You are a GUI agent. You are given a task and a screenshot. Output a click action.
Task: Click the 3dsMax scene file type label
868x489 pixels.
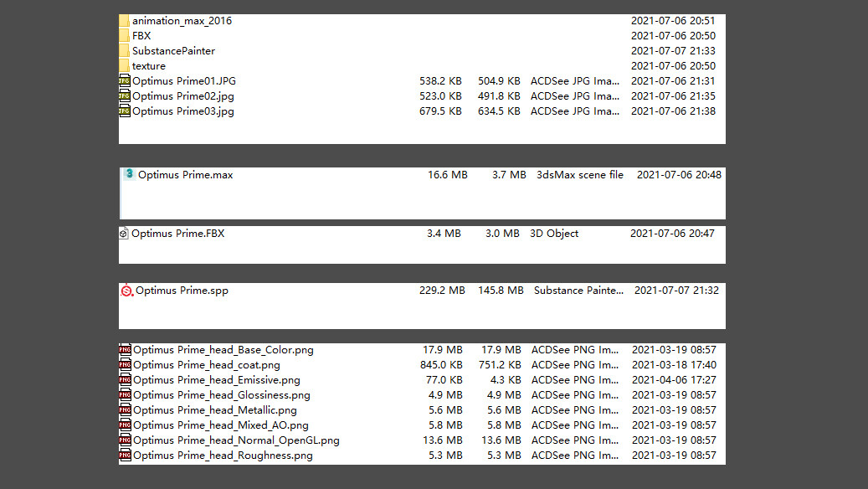[579, 174]
